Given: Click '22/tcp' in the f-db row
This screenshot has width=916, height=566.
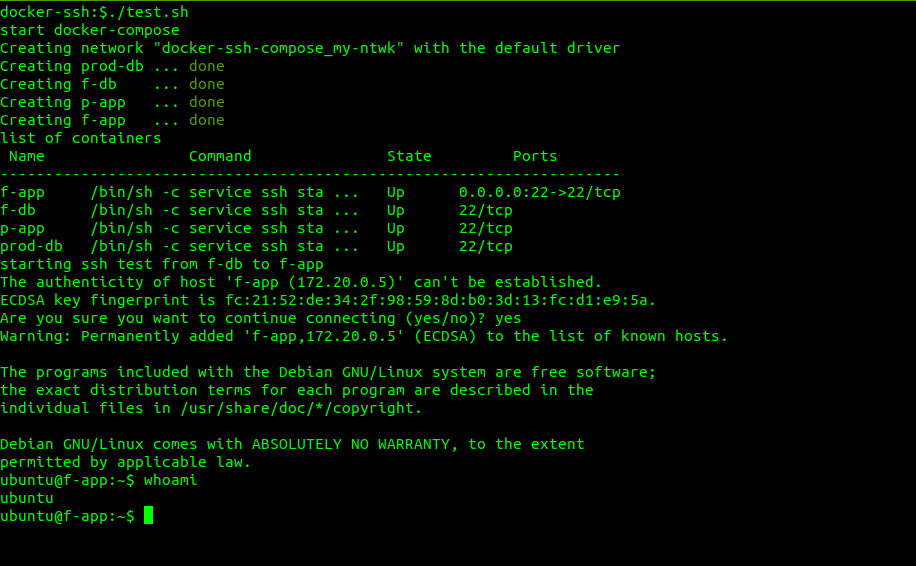Looking at the screenshot, I should (x=485, y=211).
